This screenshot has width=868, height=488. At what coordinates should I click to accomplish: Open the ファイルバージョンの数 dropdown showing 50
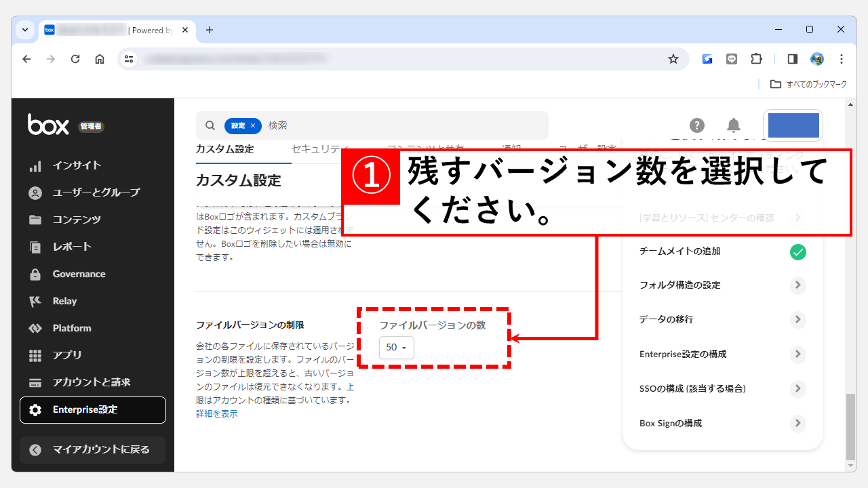[396, 348]
